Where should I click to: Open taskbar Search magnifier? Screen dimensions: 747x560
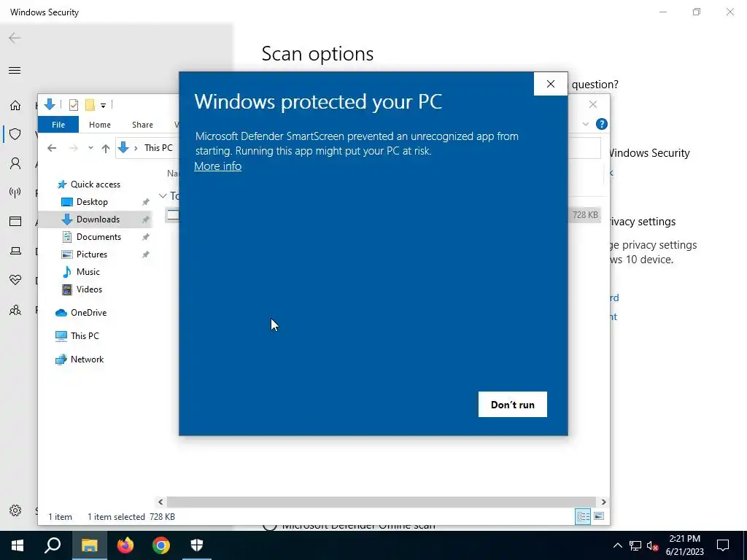[53, 545]
